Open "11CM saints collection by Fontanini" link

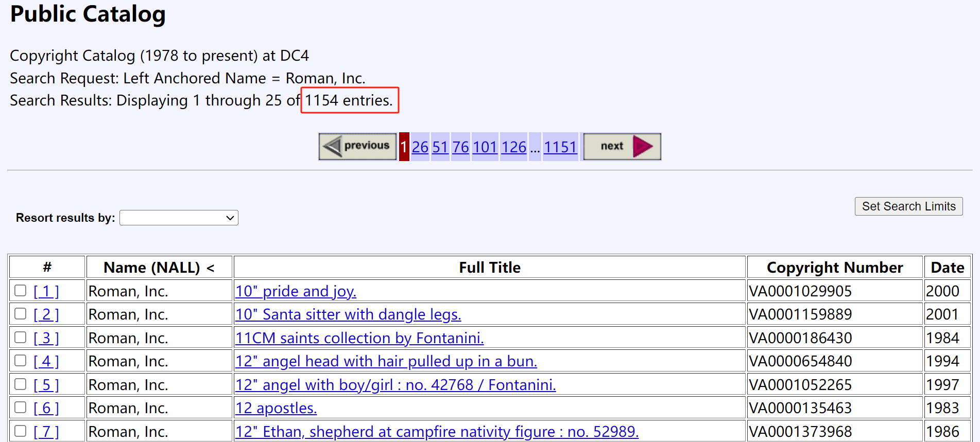[359, 338]
